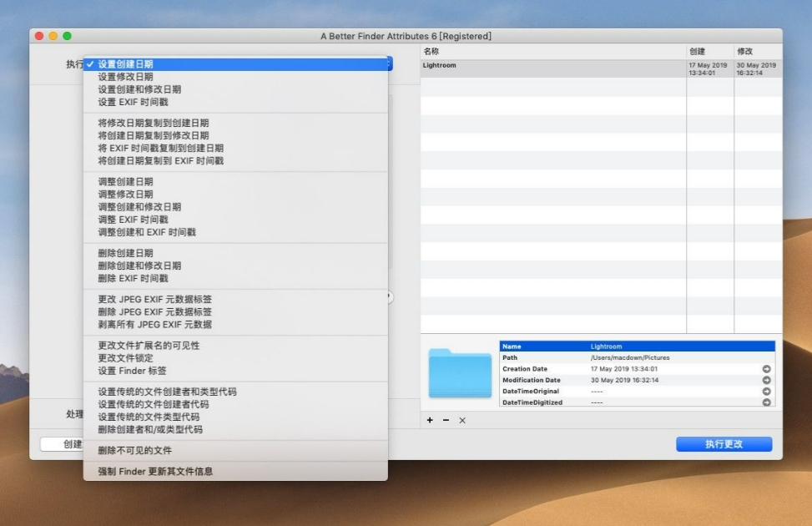
Task: Select 设置传统的文件类型代码
Action: 235,417
